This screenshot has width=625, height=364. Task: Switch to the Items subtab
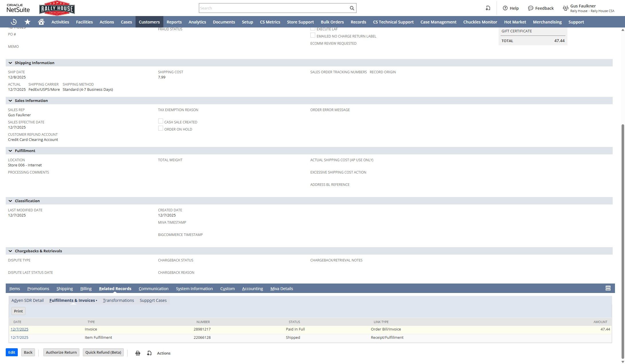pyautogui.click(x=15, y=288)
